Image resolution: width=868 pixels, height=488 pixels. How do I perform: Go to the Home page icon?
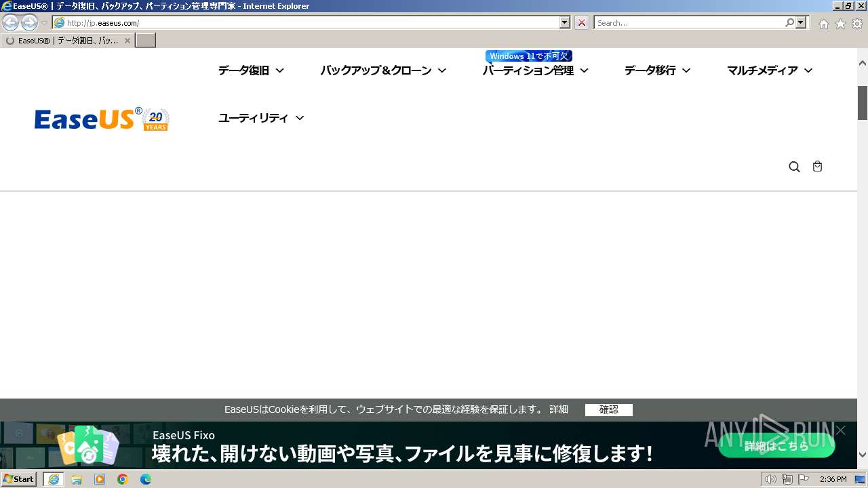click(x=823, y=24)
